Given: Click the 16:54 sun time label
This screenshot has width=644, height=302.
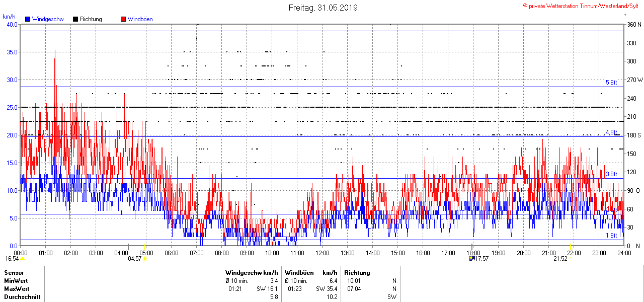Looking at the screenshot, I should [x=12, y=259].
